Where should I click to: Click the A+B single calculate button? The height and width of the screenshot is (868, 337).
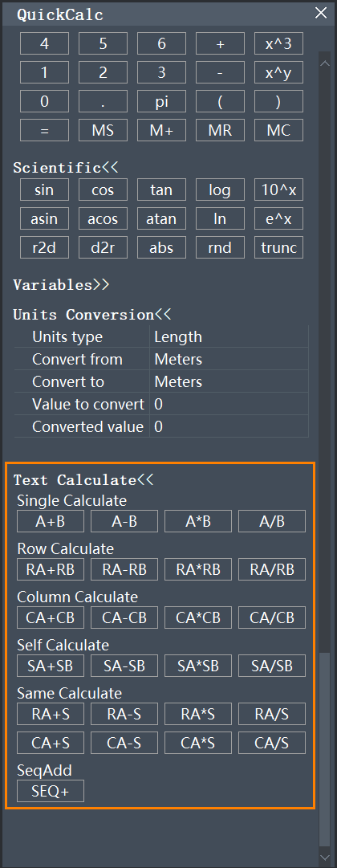51,521
